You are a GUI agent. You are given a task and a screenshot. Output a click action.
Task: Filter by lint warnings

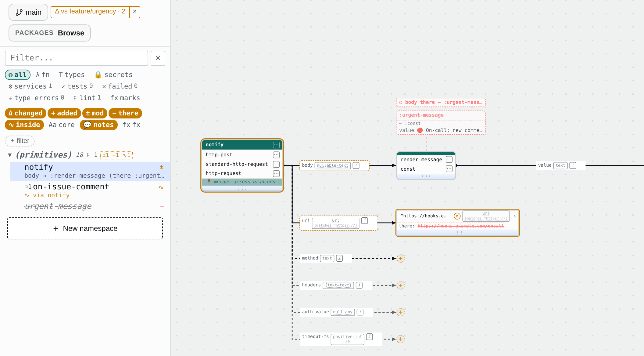(x=87, y=98)
